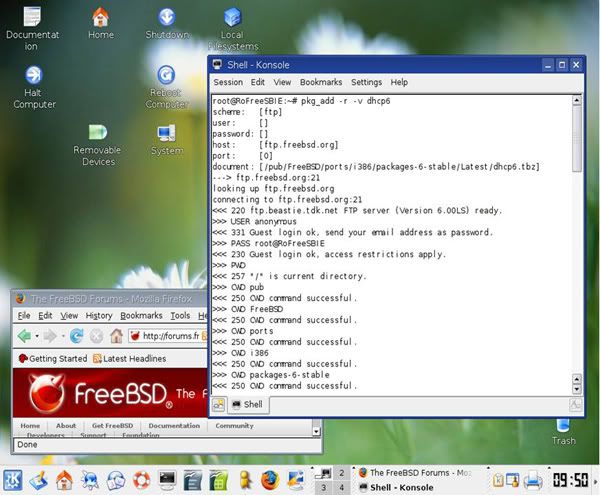The image size is (600, 495).
Task: Open the KDE K menu in the panel
Action: pyautogui.click(x=13, y=480)
